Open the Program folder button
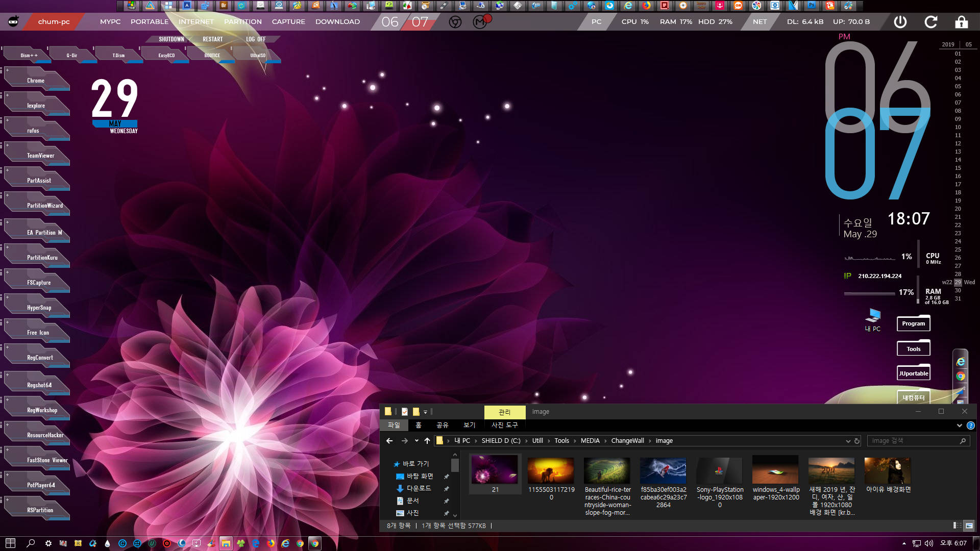 [x=913, y=323]
